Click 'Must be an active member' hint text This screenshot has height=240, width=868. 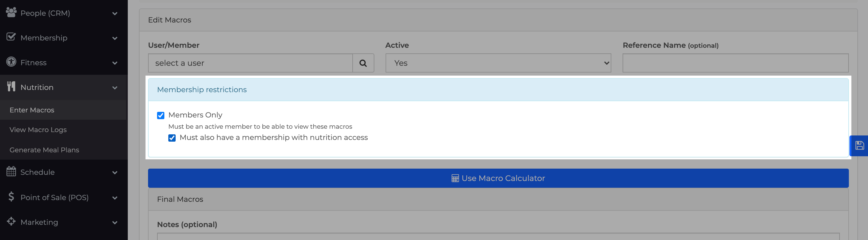[260, 126]
